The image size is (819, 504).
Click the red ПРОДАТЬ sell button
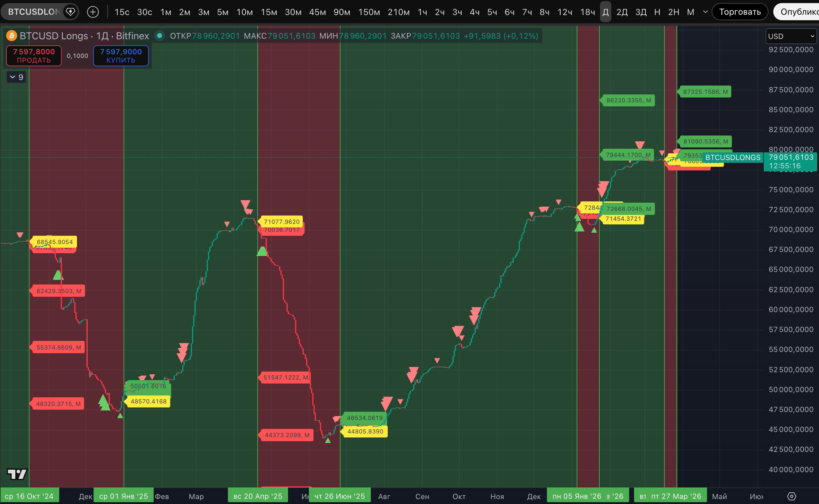pyautogui.click(x=34, y=56)
